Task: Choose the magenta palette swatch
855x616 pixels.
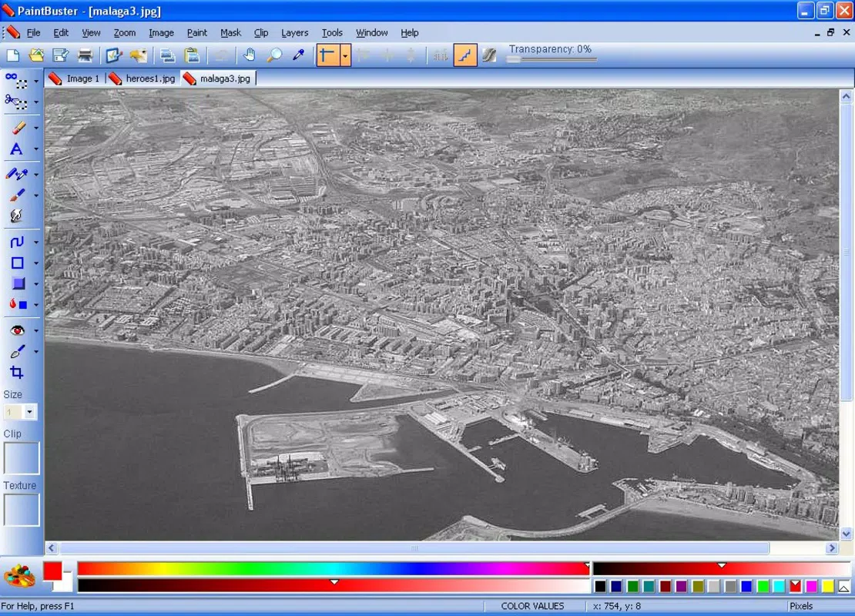Action: 812,586
